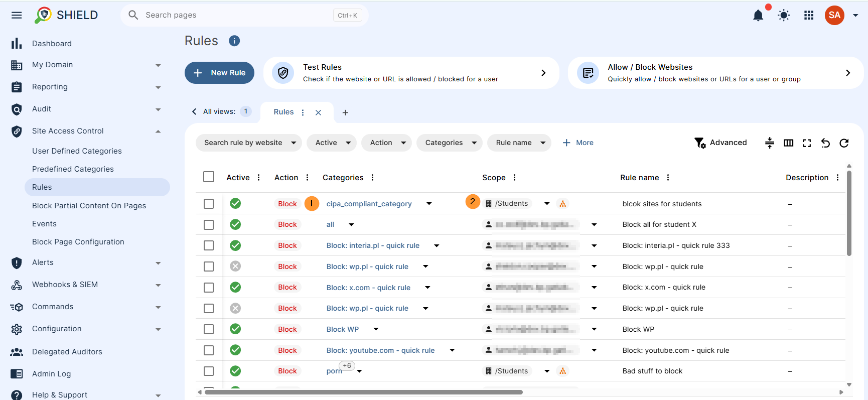868x400 pixels.
Task: Toggle row density icon
Action: [770, 143]
